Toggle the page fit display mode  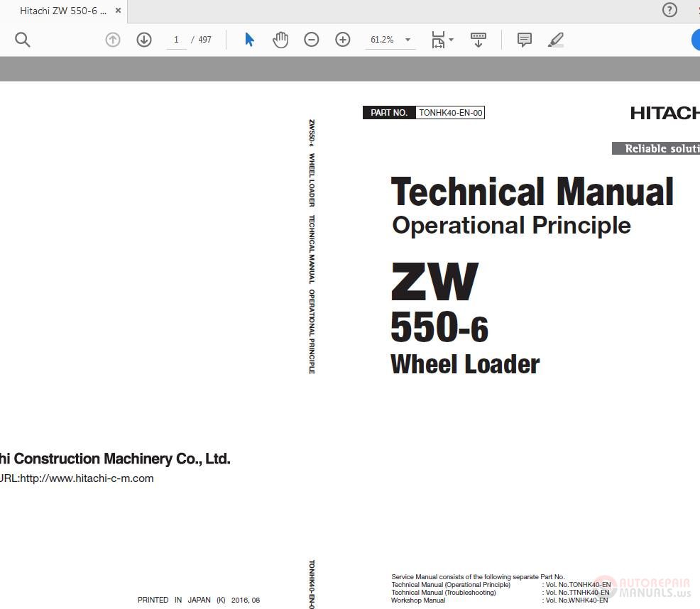(478, 39)
